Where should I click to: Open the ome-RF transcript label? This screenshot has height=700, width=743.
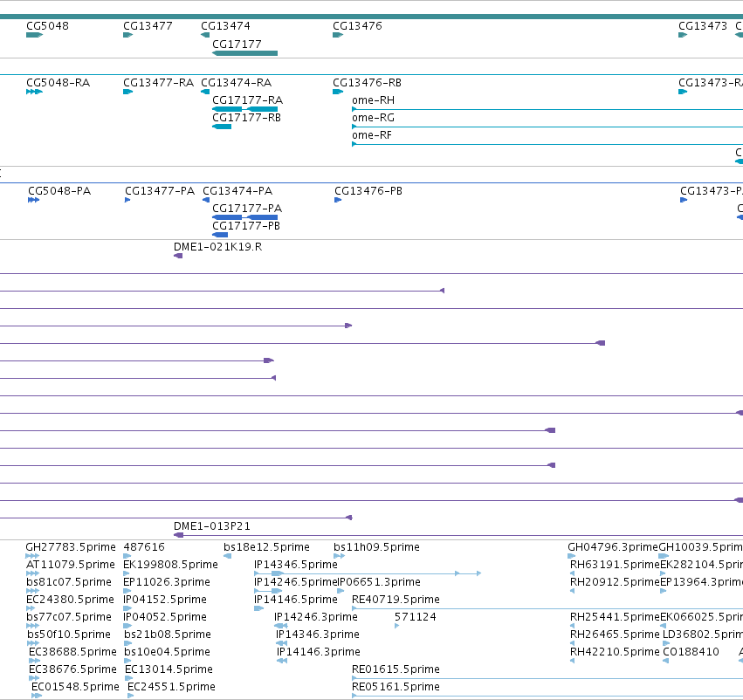372,135
